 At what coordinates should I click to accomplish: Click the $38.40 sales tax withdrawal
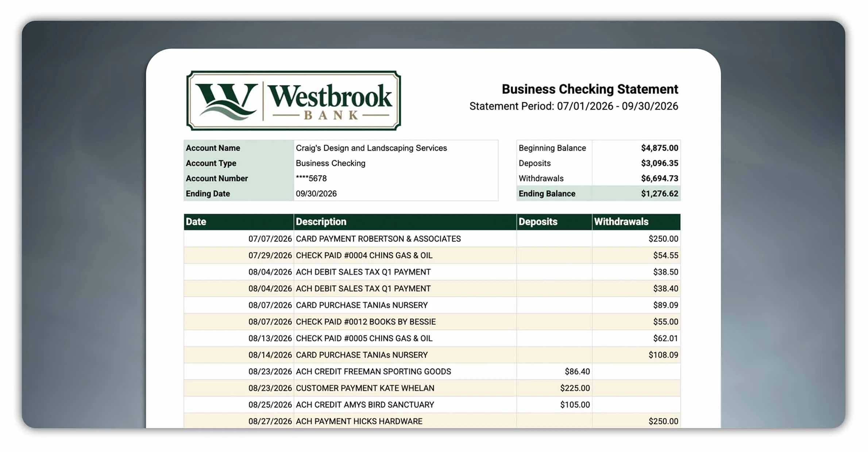point(666,289)
